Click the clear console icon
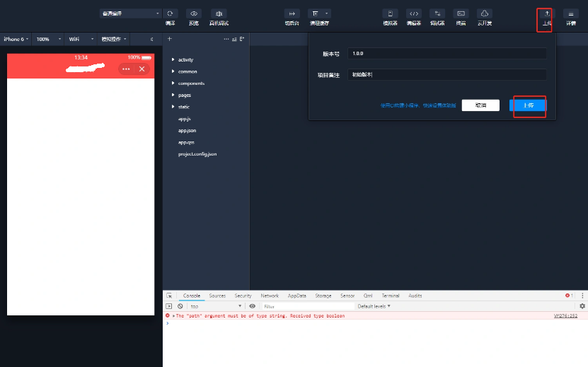The width and height of the screenshot is (588, 367). (x=180, y=306)
